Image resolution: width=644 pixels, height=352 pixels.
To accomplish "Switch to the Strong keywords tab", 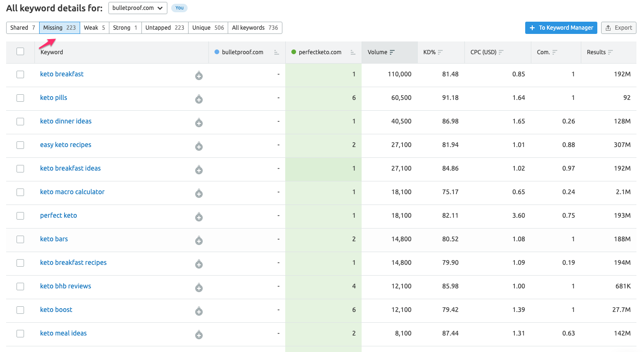I will pyautogui.click(x=125, y=28).
